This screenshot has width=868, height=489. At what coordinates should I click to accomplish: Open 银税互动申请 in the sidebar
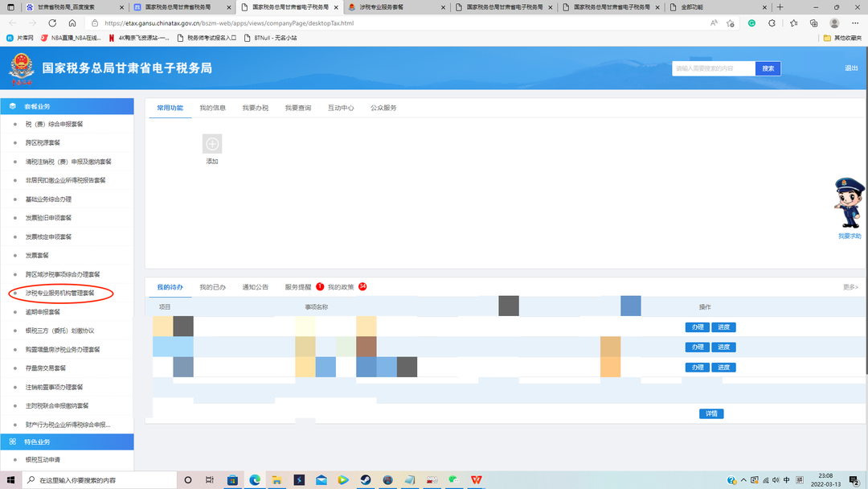[x=43, y=460]
